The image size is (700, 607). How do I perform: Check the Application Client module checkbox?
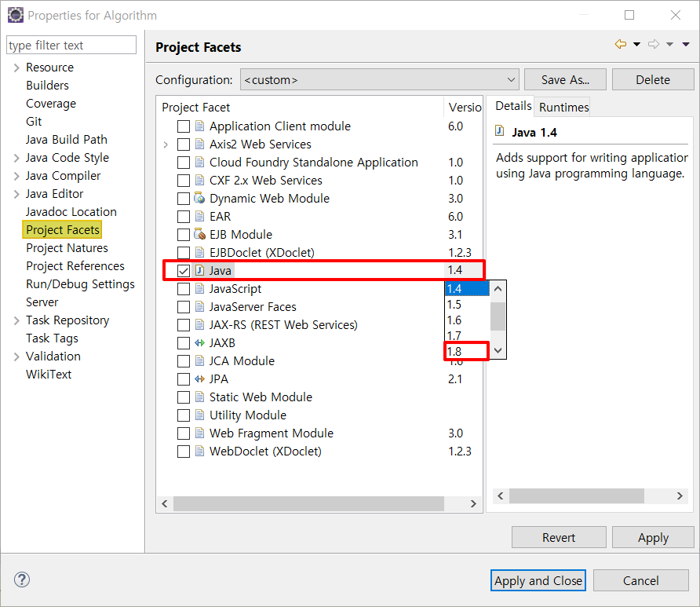point(184,126)
